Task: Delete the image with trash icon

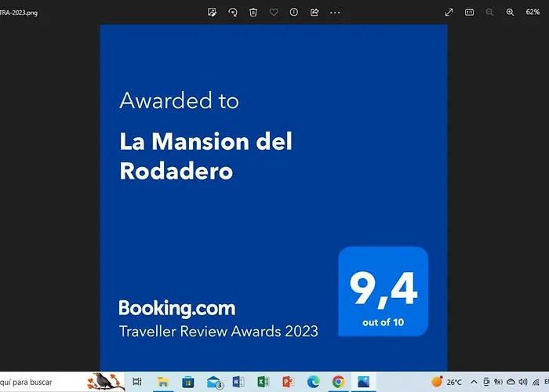Action: (253, 13)
